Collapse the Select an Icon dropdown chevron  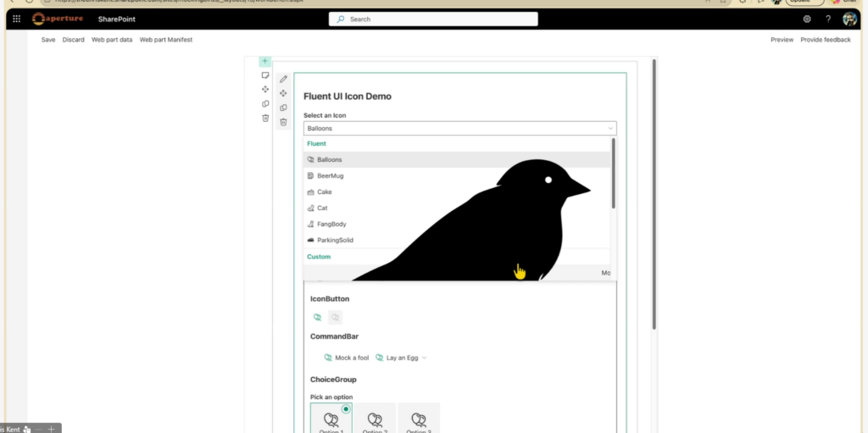610,129
